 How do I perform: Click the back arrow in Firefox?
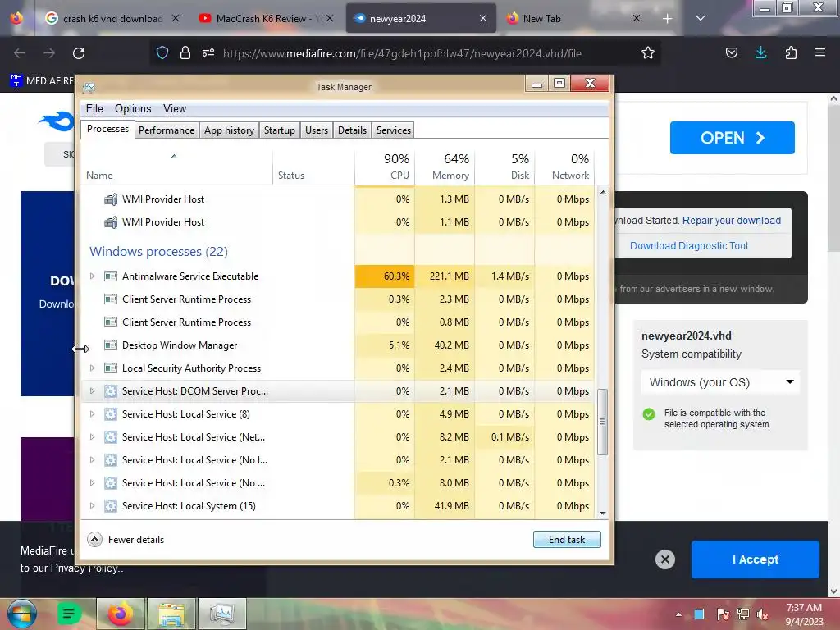[x=20, y=53]
